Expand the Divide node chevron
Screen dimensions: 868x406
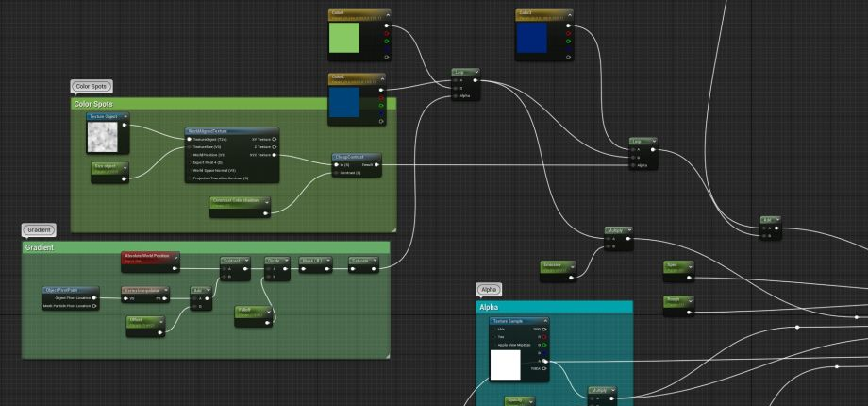click(x=286, y=261)
